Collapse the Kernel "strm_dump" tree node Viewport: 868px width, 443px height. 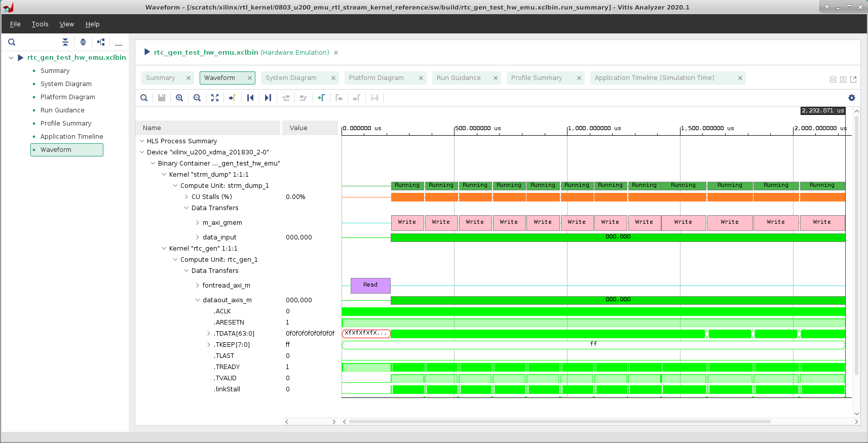pyautogui.click(x=164, y=175)
